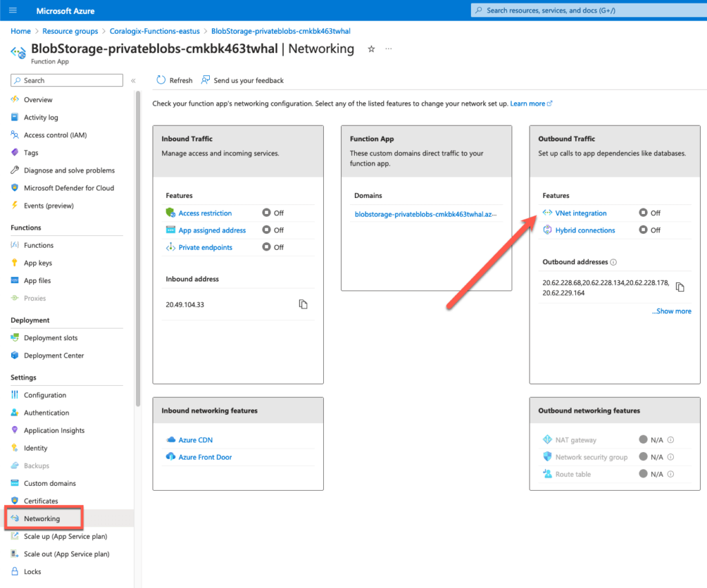Click the Azure CDN cloud icon

pos(171,440)
